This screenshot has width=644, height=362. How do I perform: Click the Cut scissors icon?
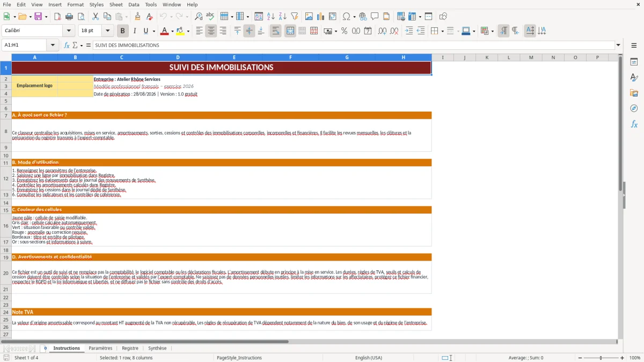coord(96,17)
